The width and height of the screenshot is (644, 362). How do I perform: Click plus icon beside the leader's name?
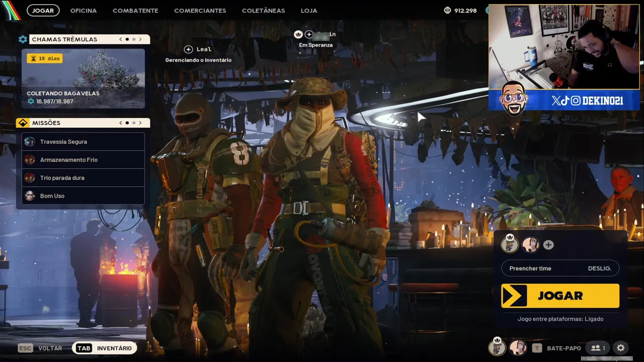(308, 34)
